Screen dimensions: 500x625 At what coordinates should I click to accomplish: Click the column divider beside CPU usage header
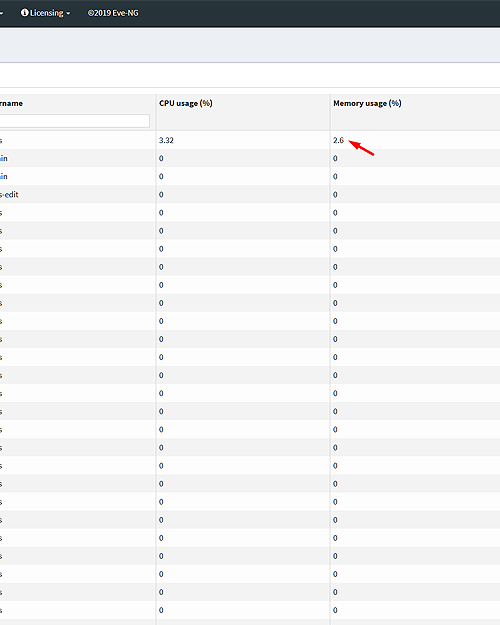tap(156, 112)
